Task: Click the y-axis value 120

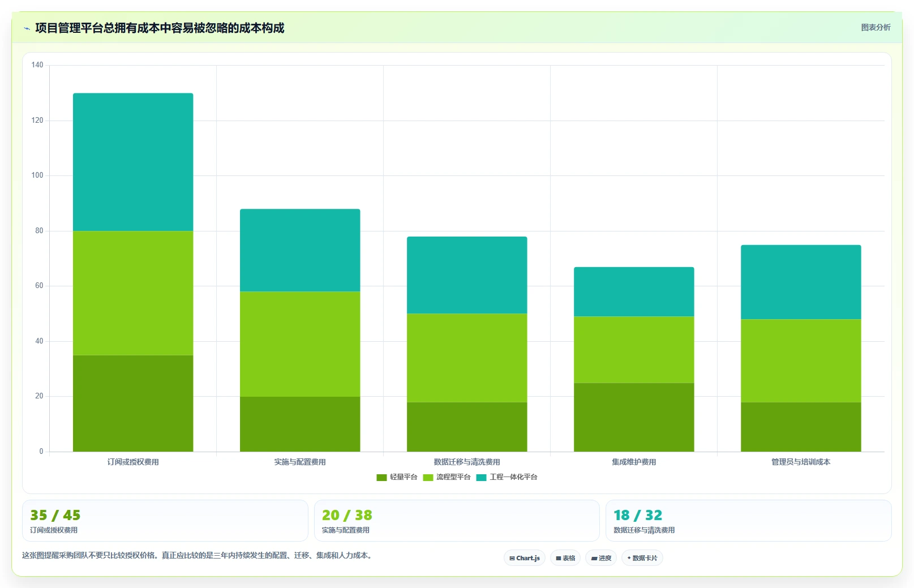Action: click(x=37, y=121)
